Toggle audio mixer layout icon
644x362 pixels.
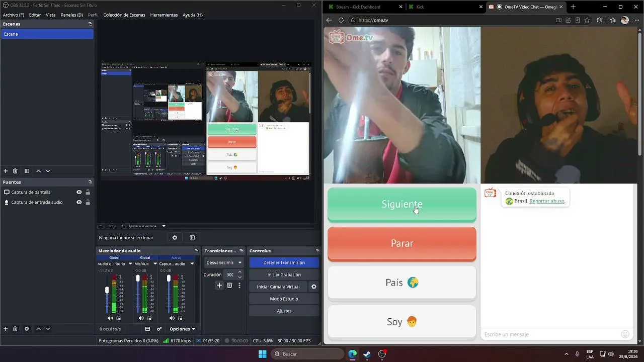[147, 329]
